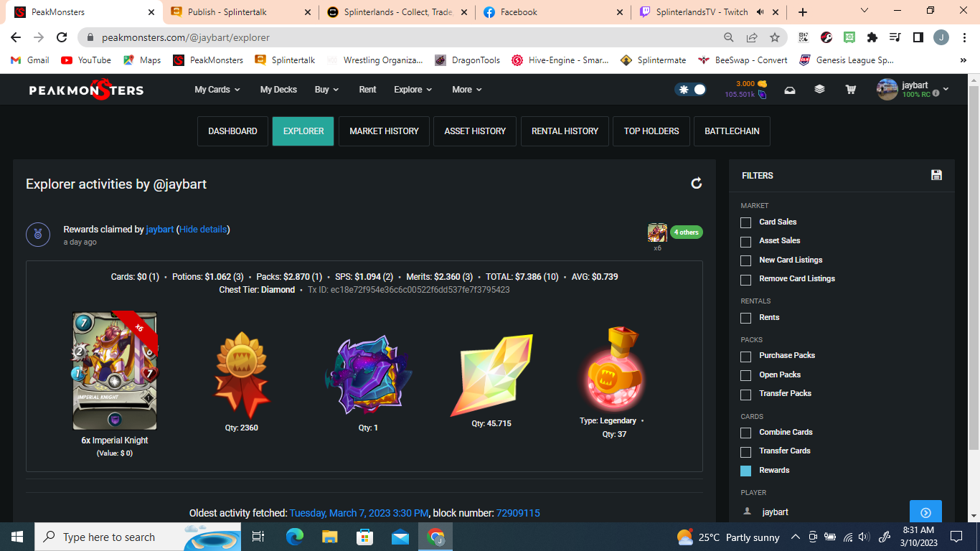The image size is (980, 551).
Task: Check the Card Sales filter
Action: [746, 222]
